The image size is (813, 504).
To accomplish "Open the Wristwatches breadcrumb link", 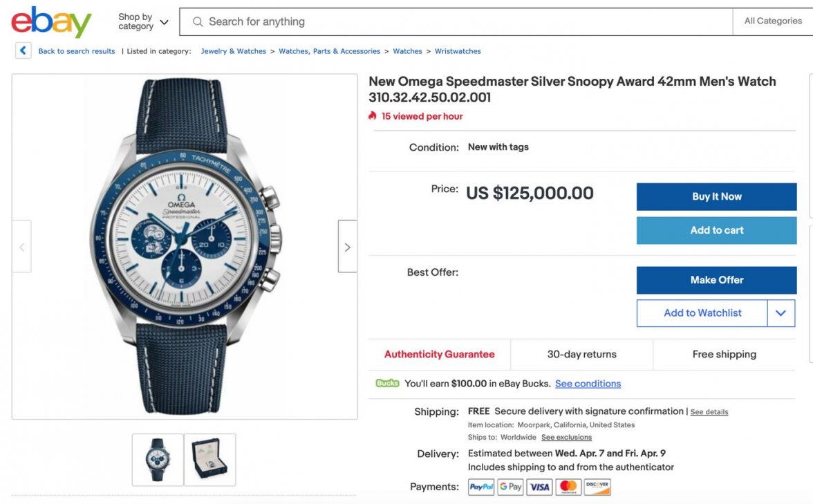I will click(458, 51).
